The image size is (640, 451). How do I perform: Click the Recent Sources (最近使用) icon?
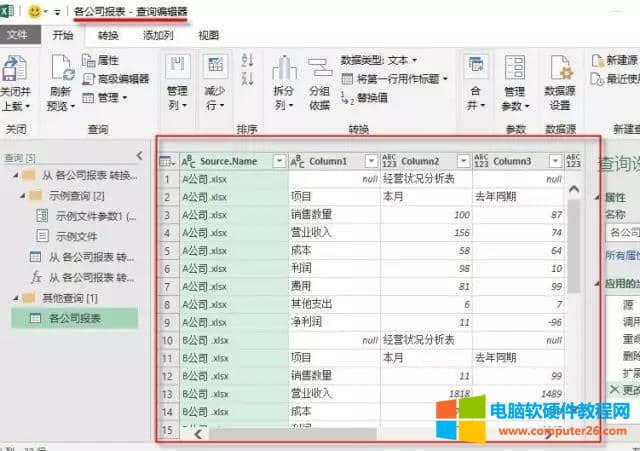597,79
